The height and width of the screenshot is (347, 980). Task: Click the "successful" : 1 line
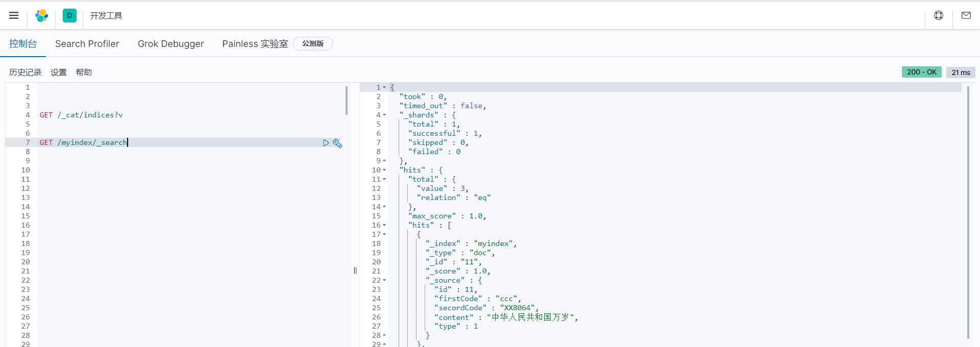coord(445,133)
